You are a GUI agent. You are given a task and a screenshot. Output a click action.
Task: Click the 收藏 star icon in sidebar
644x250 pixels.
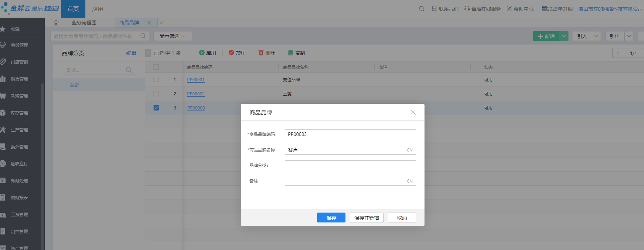click(3, 29)
